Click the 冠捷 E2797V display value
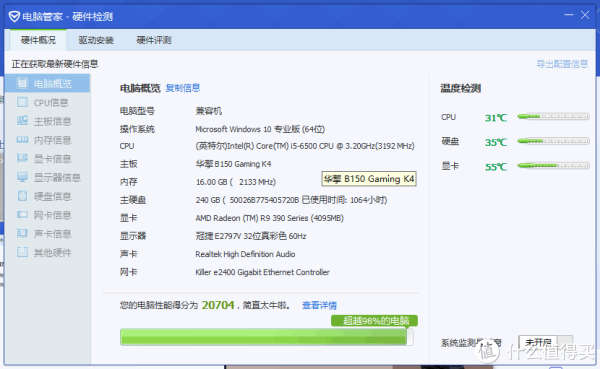Image resolution: width=600 pixels, height=369 pixels. point(251,236)
